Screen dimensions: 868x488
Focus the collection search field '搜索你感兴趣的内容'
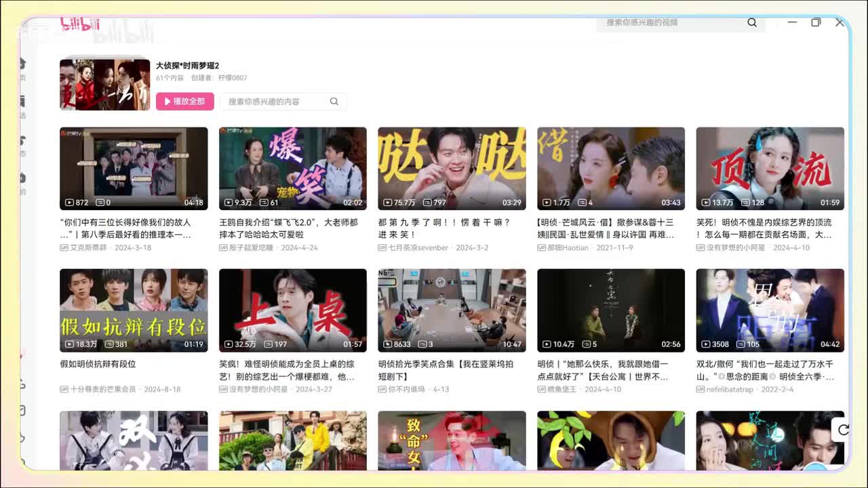283,102
